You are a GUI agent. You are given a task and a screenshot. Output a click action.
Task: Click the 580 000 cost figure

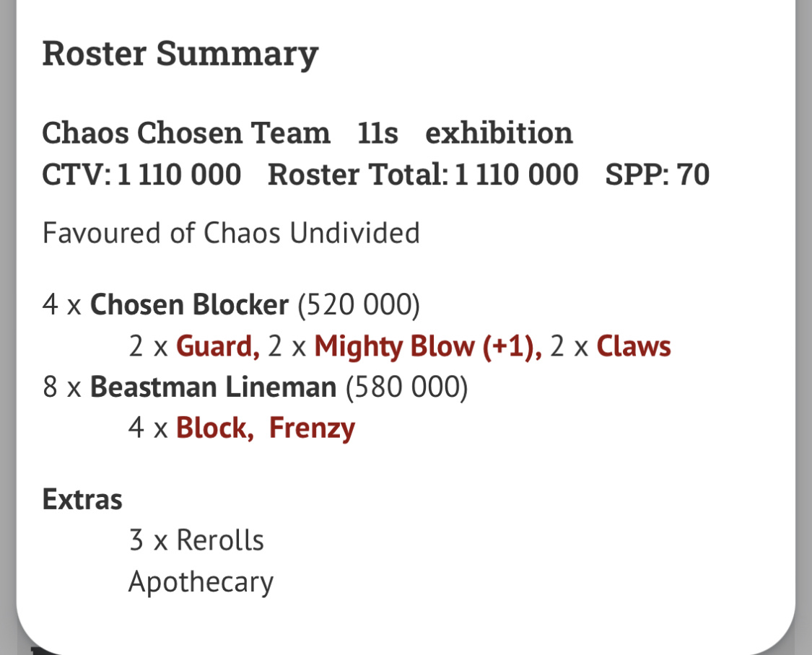coord(406,387)
